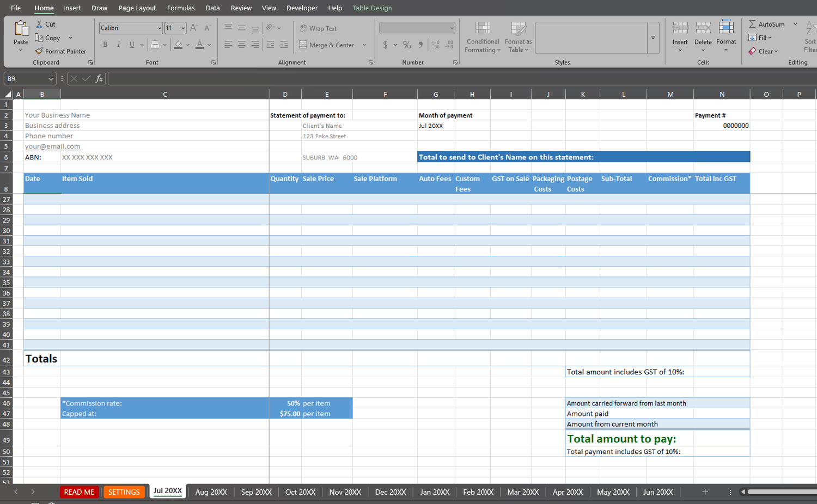This screenshot has height=504, width=817.
Task: Cut the selection with the scissors icon
Action: point(39,24)
